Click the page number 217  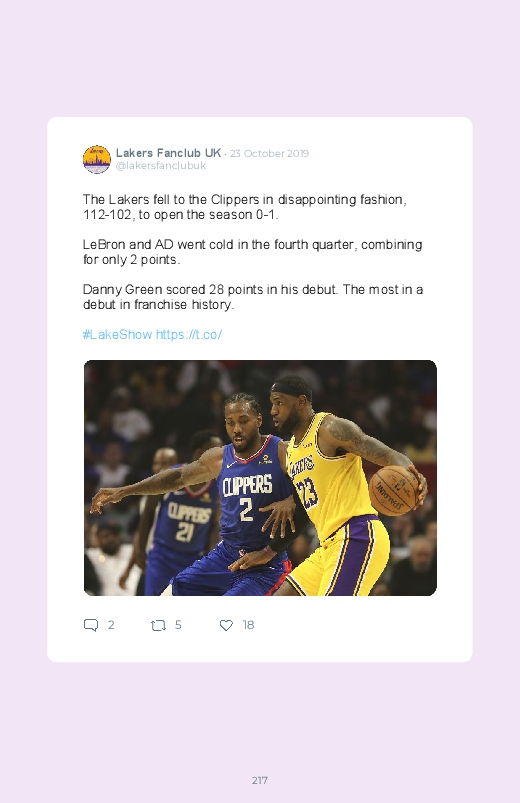pyautogui.click(x=260, y=780)
